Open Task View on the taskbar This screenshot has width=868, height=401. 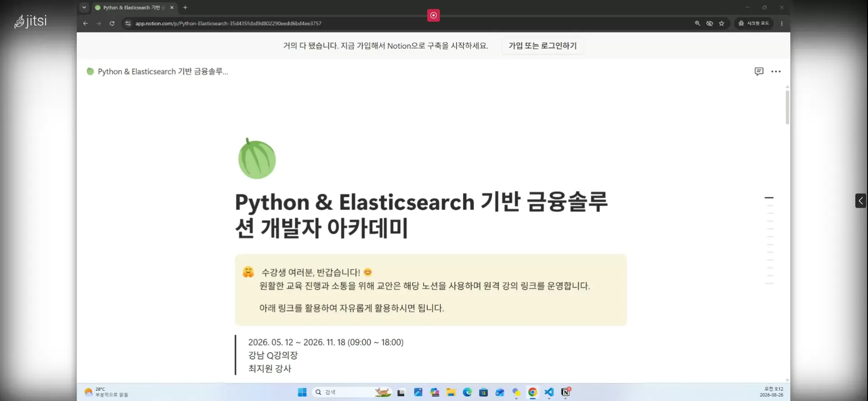401,392
